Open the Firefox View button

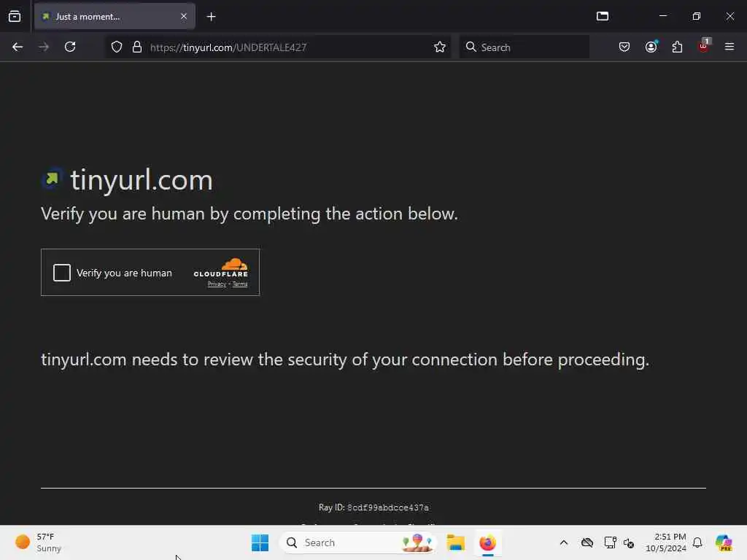point(15,17)
